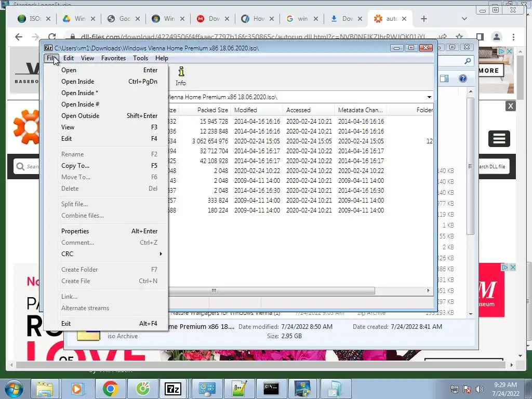
Task: Close the ad with X button
Action: (510, 106)
